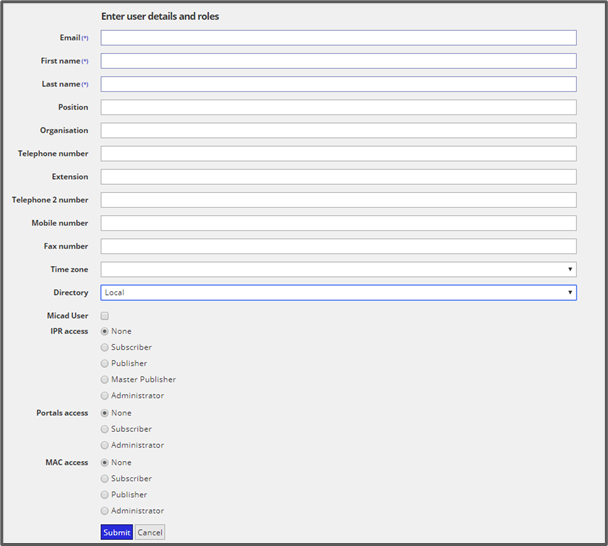The height and width of the screenshot is (546, 608).
Task: Click the Submit button
Action: (116, 533)
